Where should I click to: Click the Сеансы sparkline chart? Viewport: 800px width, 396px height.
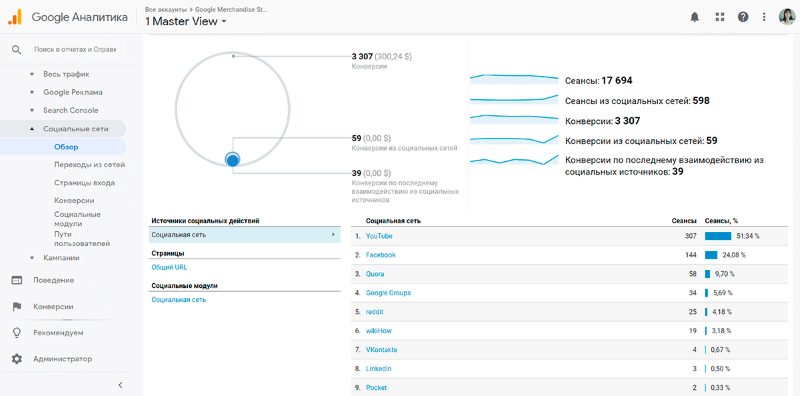[x=514, y=79]
